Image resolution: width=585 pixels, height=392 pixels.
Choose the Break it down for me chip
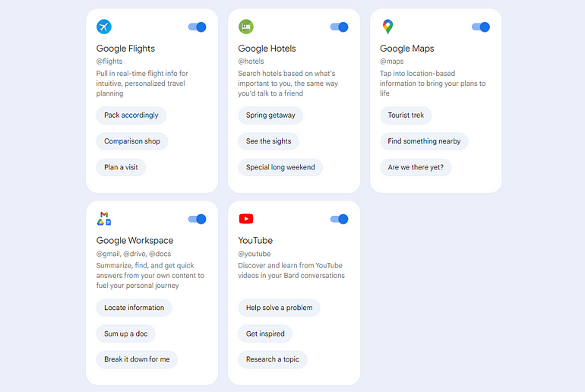coord(137,359)
